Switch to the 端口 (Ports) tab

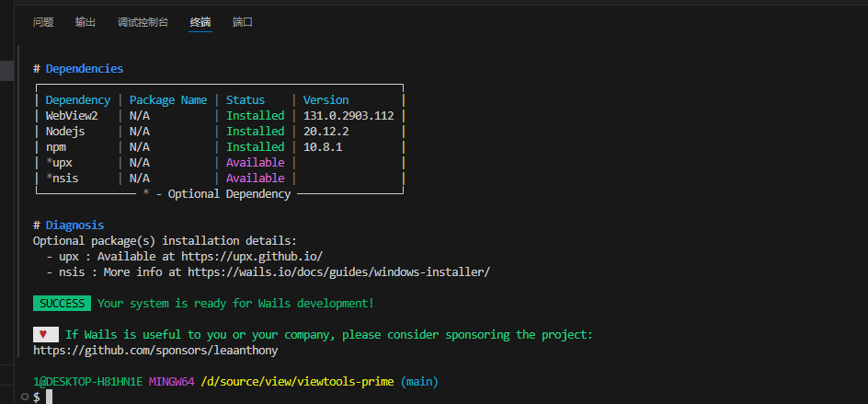[x=243, y=22]
